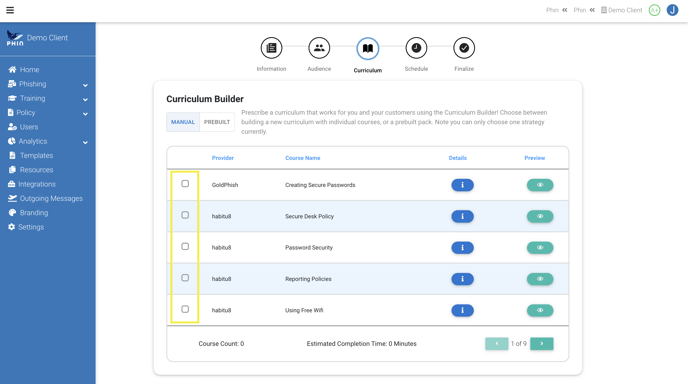Preview the Secure Desk Policy course
Screen dimensions: 688x384
540,216
